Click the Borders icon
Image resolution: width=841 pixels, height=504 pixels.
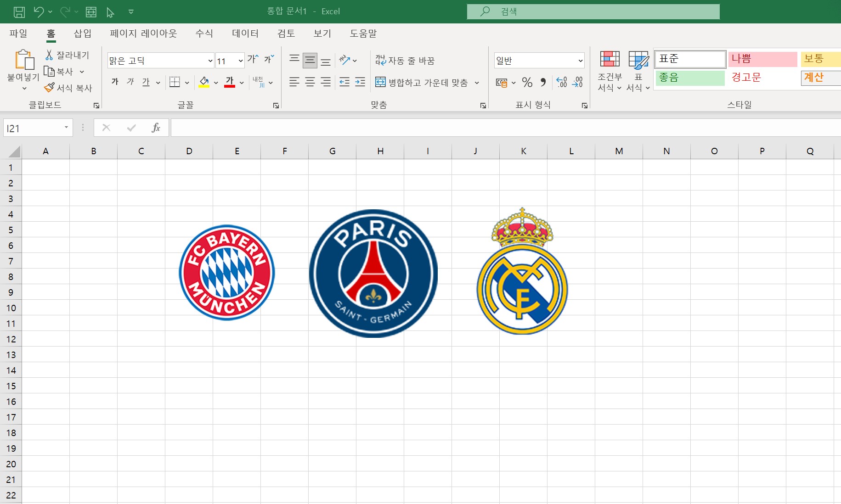point(175,82)
